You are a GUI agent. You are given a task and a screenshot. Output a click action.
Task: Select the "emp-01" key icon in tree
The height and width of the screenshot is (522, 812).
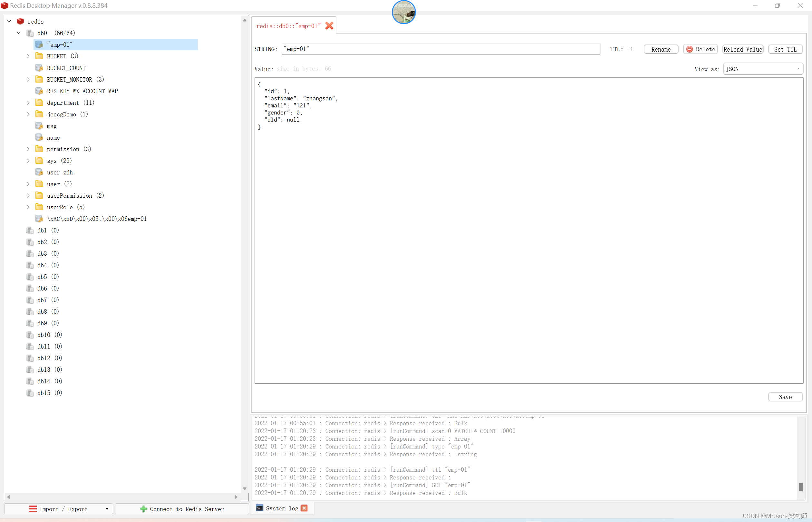pos(39,44)
